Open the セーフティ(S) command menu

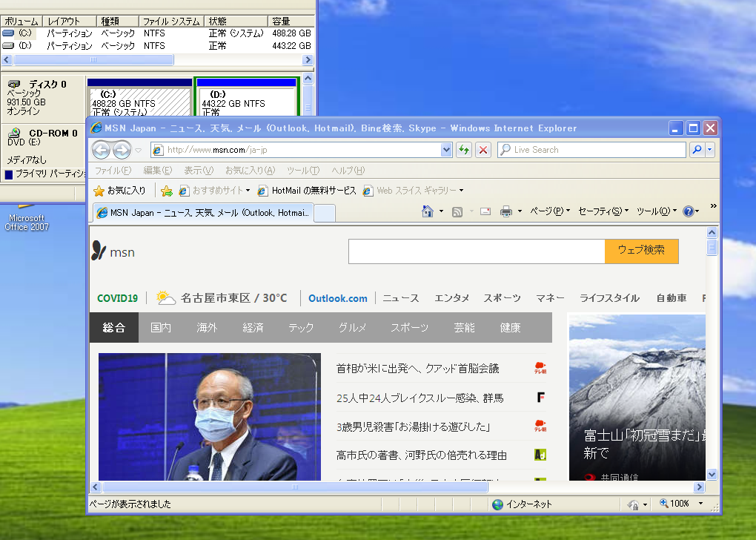pyautogui.click(x=603, y=211)
